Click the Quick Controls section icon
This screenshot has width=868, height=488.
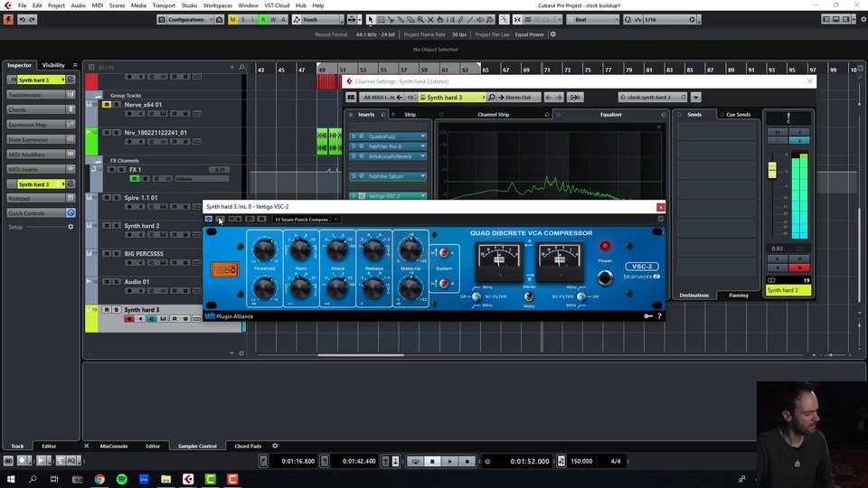point(71,213)
